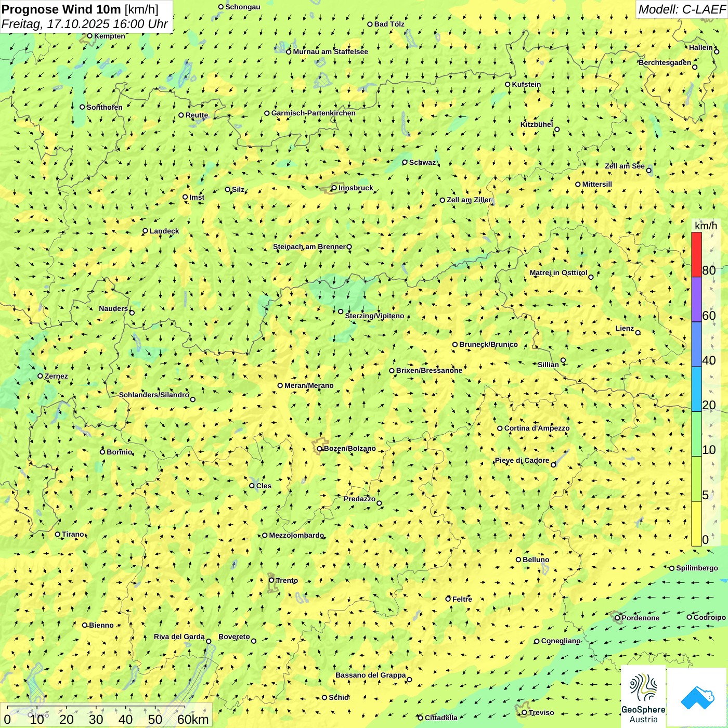Click the forecast date 'Freitag, 17.10.2025 16:00 Uhr'
This screenshot has width=728, height=728.
[85, 24]
